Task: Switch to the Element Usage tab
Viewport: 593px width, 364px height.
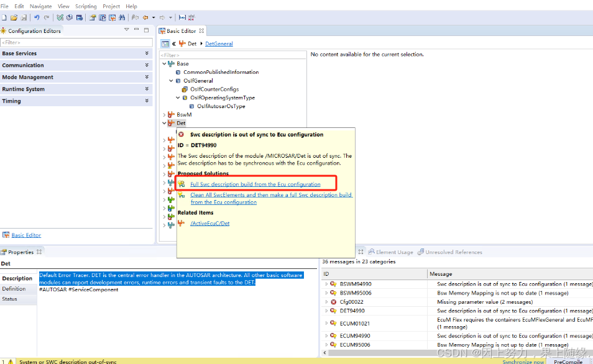Action: [x=390, y=252]
